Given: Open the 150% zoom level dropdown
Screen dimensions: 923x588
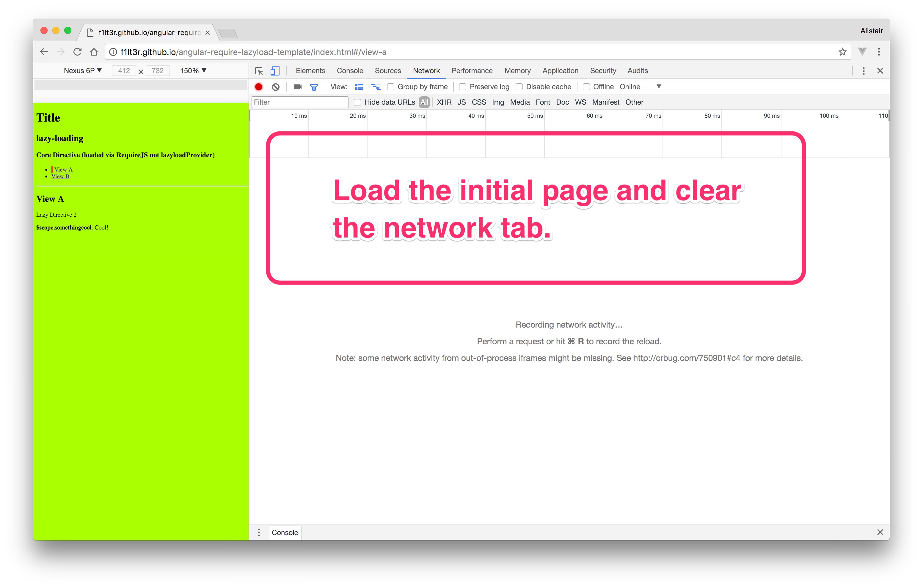Looking at the screenshot, I should tap(193, 70).
